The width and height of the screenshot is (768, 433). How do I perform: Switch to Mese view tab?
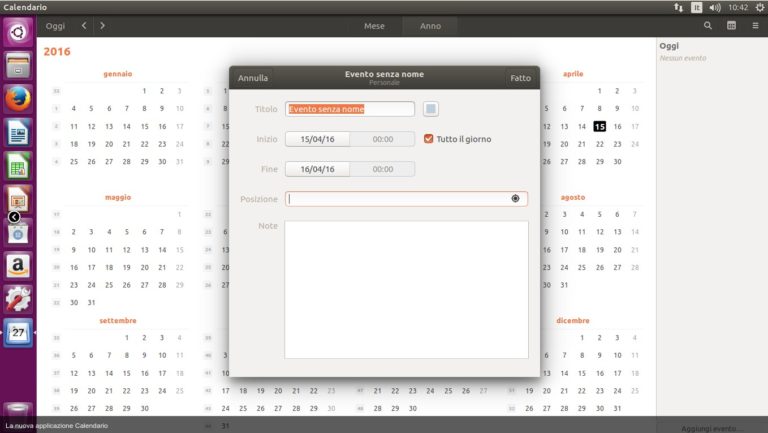point(374,26)
